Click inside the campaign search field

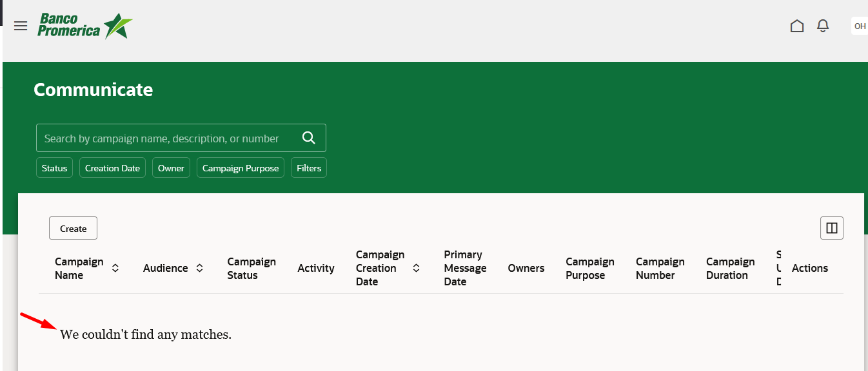pos(161,137)
